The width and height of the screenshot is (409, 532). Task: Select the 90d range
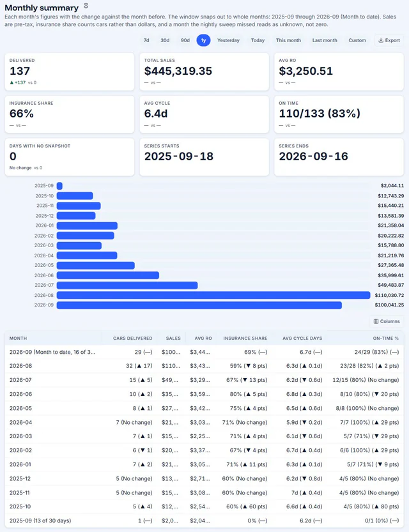pyautogui.click(x=185, y=40)
